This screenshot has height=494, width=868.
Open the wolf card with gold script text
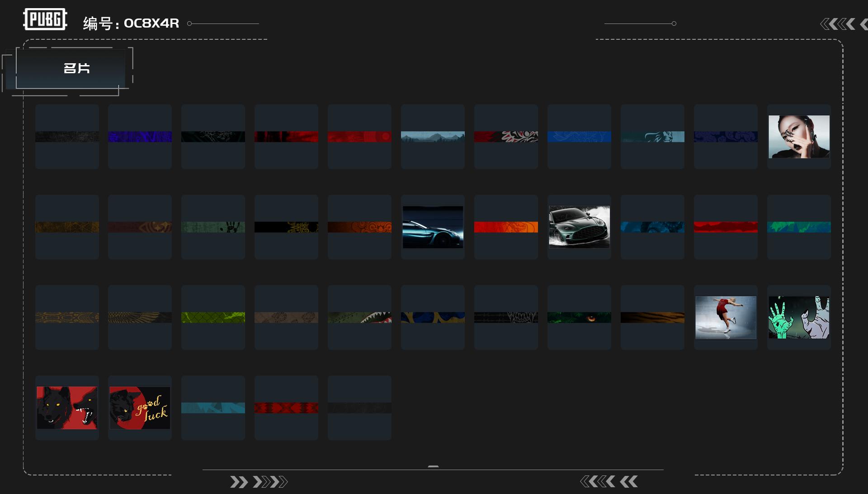pyautogui.click(x=140, y=408)
